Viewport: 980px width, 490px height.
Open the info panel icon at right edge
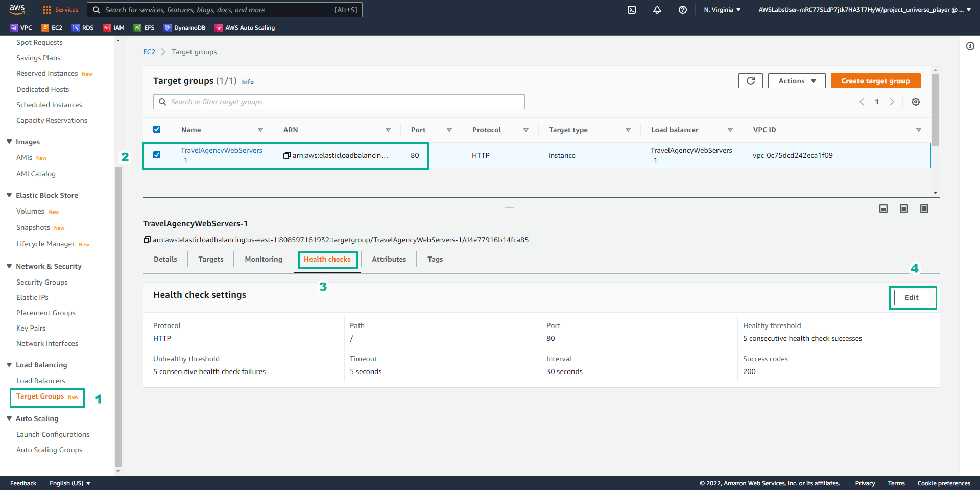click(970, 46)
